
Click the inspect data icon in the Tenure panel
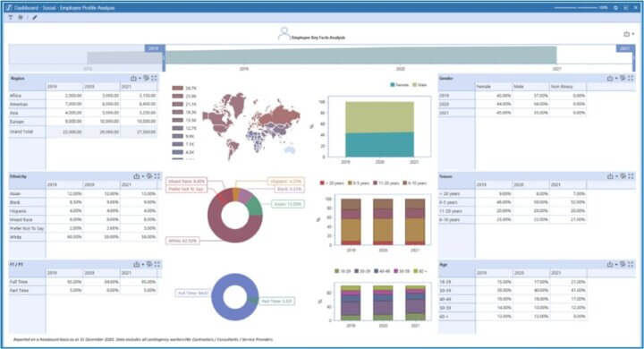(623, 176)
